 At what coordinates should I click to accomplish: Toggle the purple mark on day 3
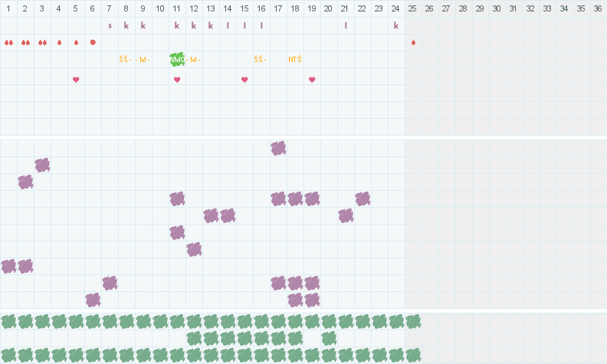point(42,165)
